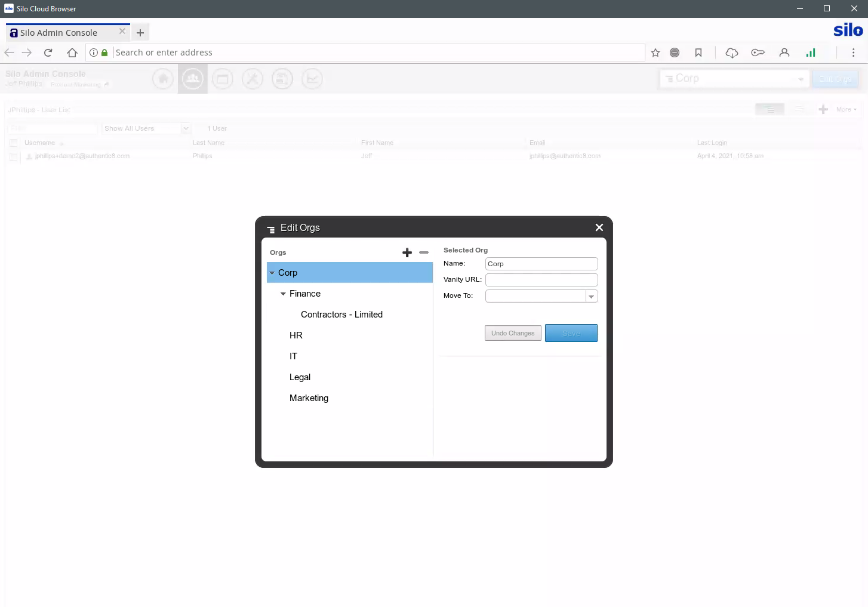This screenshot has width=868, height=607.
Task: Open the Move To dropdown
Action: (591, 297)
